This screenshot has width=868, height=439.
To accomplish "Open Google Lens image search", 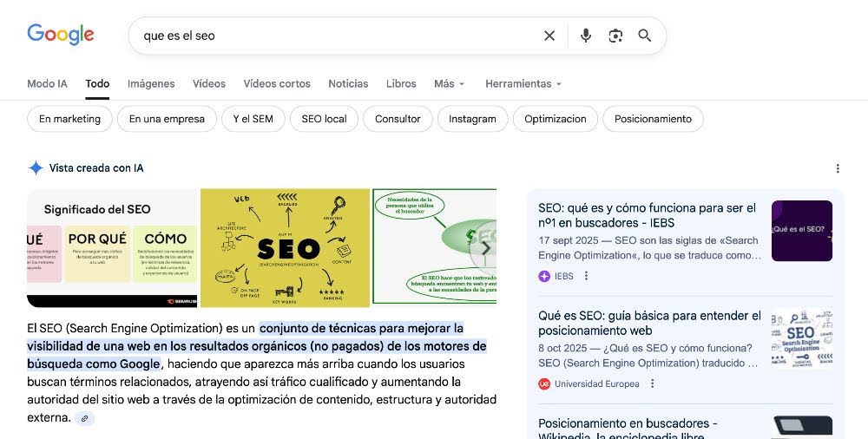I will pos(615,36).
